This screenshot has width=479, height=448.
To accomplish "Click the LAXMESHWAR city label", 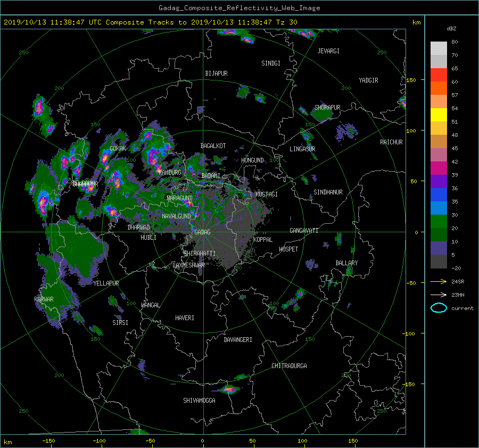I will tap(188, 265).
